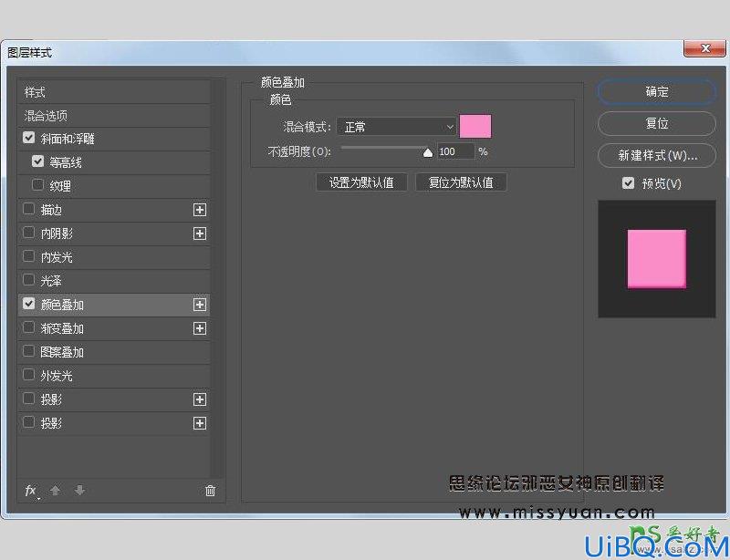Select 混合选项 in the left list
Screen dimensions: 730x560
(x=114, y=116)
